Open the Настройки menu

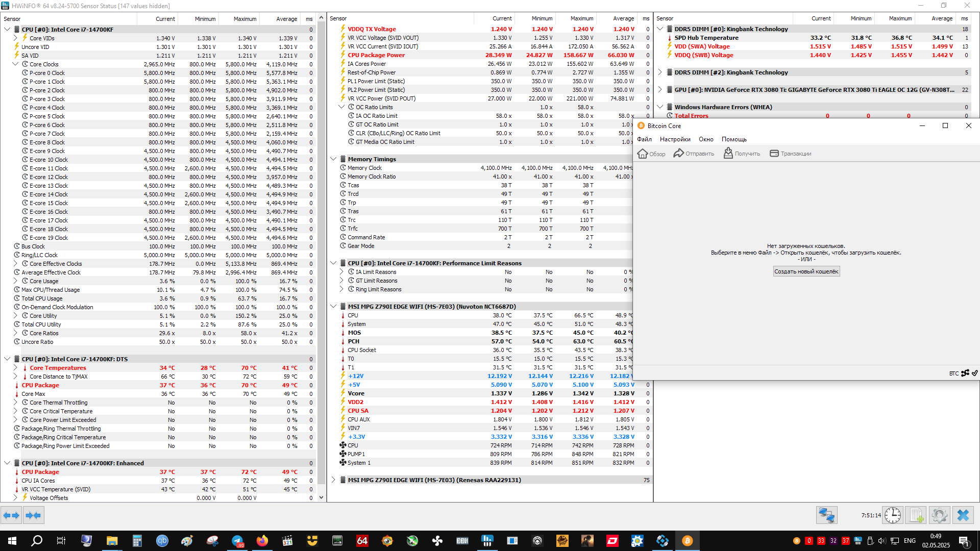[x=675, y=139]
